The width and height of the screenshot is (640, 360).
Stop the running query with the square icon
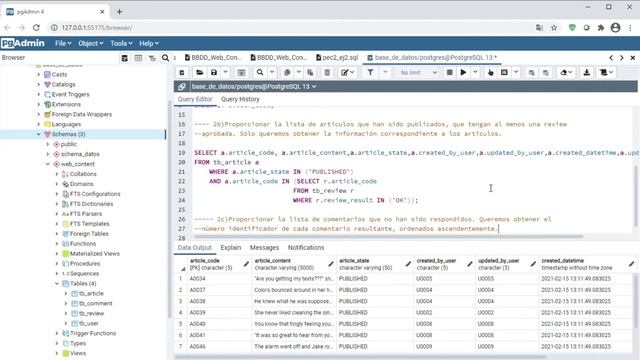(x=449, y=72)
